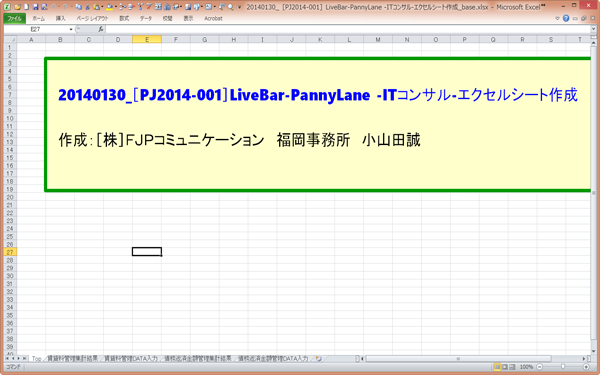Click the 作成: [株]FJPコミュニケーション text line

coord(240,140)
